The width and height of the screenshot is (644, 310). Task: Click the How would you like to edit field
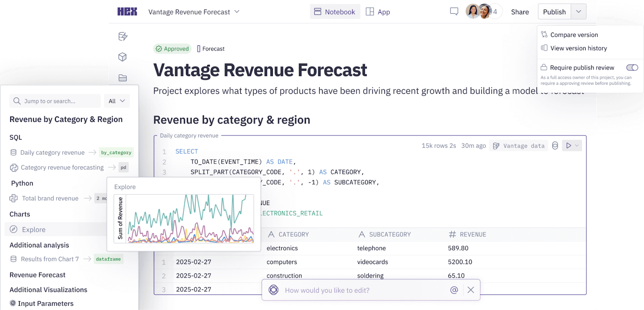click(x=327, y=290)
